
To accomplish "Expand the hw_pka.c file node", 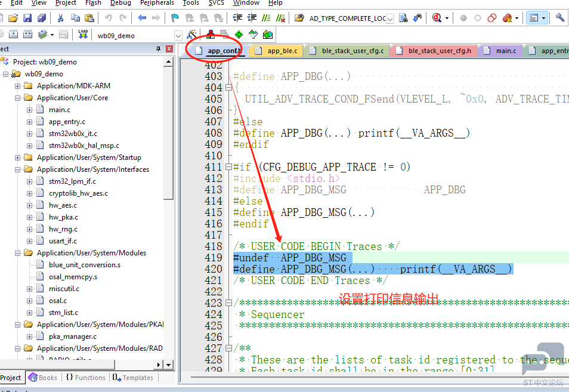I will tap(29, 217).
